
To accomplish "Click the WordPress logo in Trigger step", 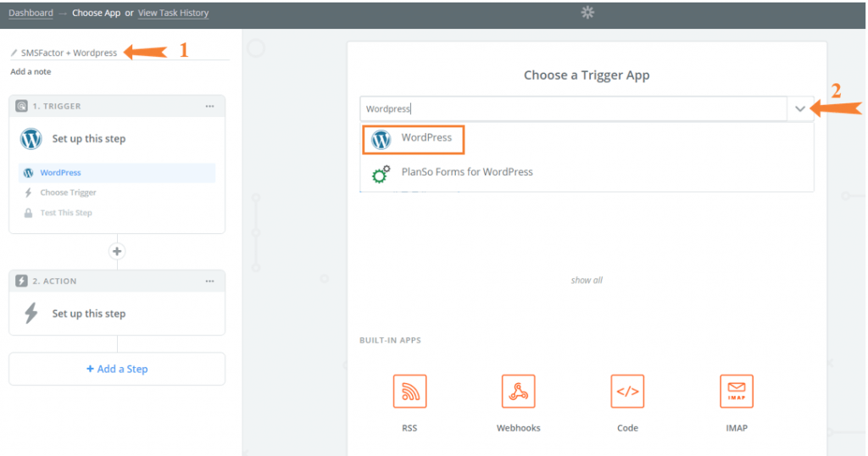I will click(31, 139).
